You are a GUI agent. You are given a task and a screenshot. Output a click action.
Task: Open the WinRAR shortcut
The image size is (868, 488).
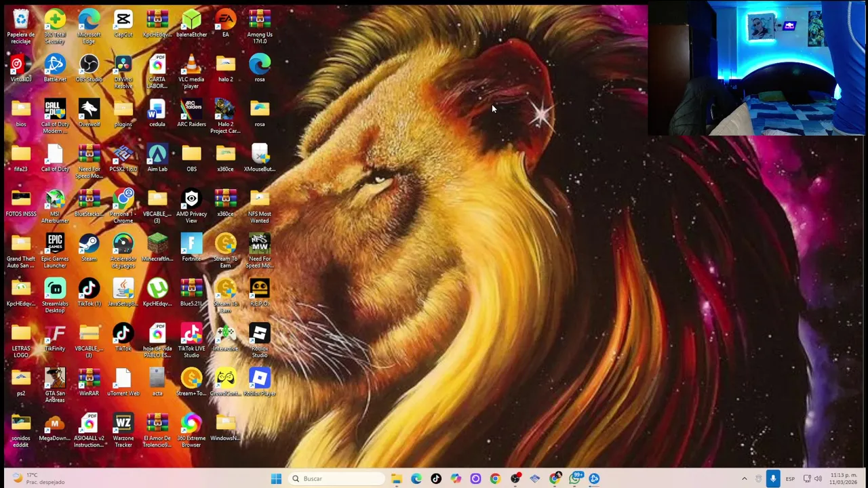(89, 382)
